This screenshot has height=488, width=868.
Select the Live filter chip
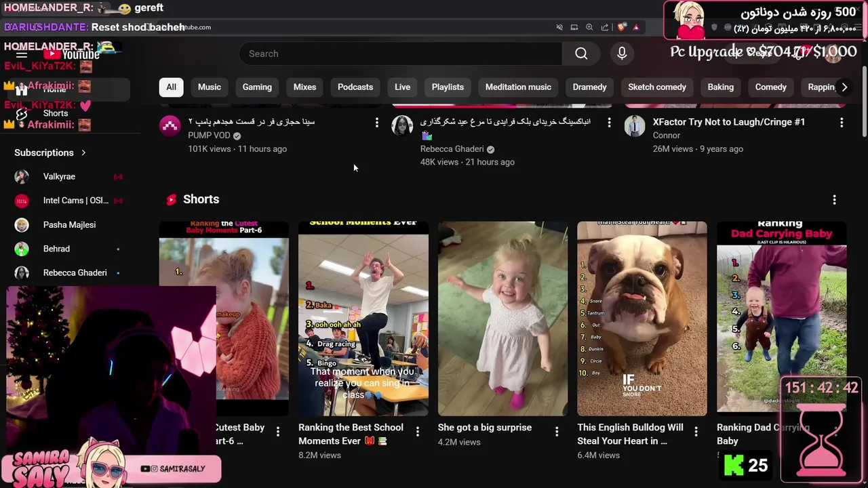tap(403, 87)
